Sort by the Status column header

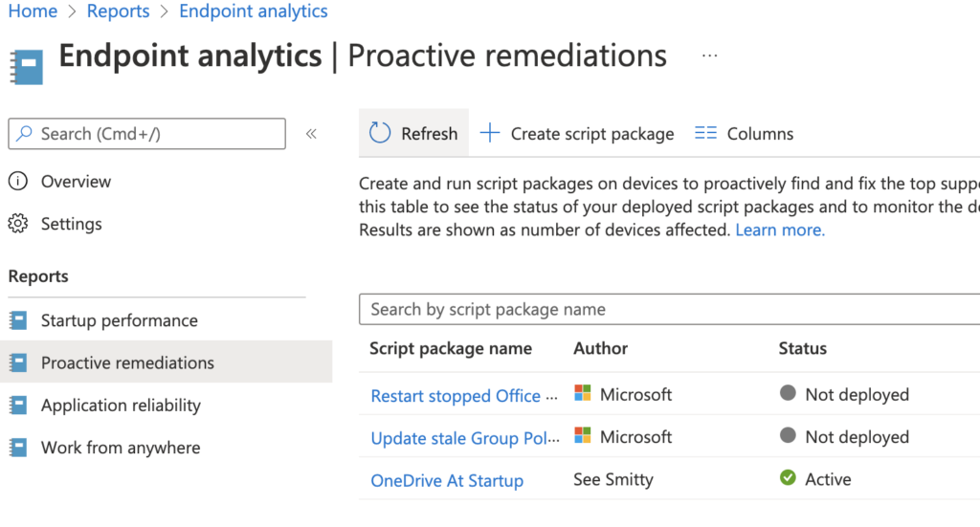coord(803,348)
